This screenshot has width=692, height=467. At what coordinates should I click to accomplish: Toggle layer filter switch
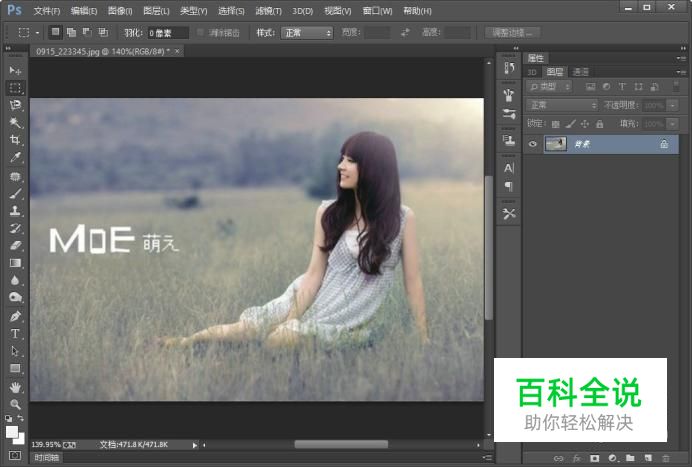676,86
